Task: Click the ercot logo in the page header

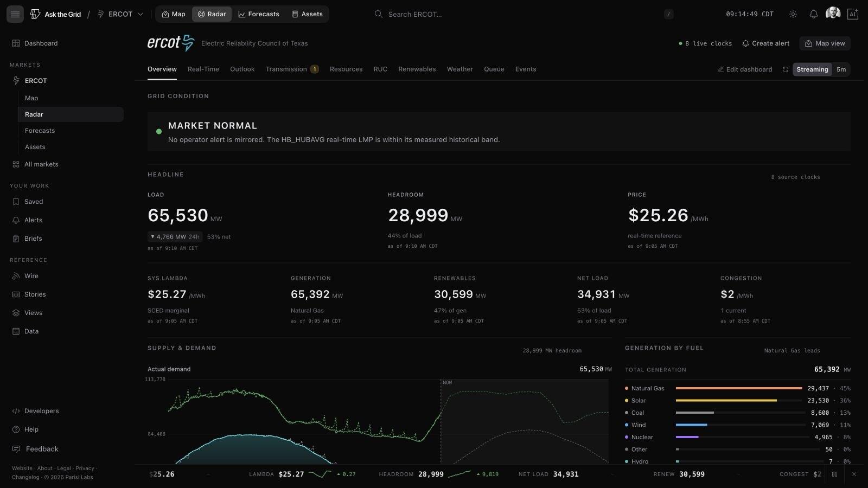Action: click(x=171, y=43)
